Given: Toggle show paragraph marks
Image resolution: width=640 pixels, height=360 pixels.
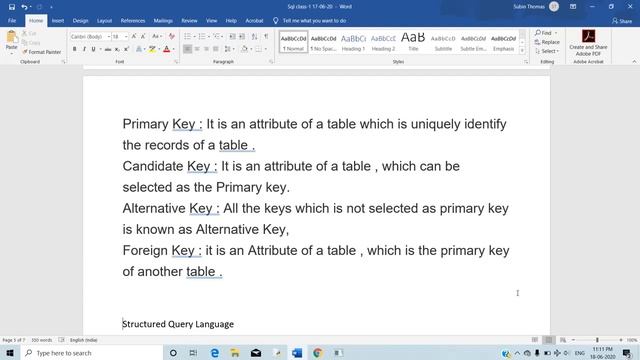Looking at the screenshot, I should [x=266, y=36].
